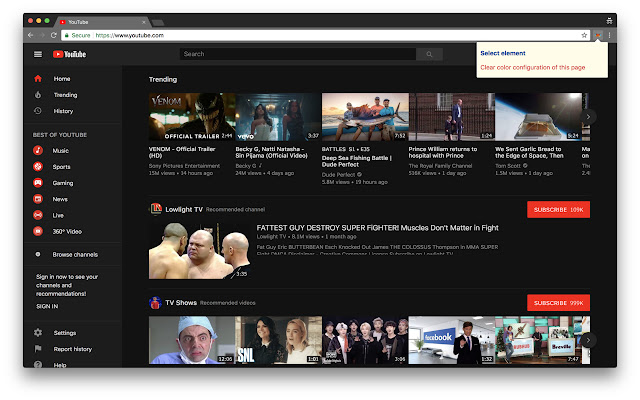Click the Live channel icon
Screen dimensions: 640x400
coord(38,215)
